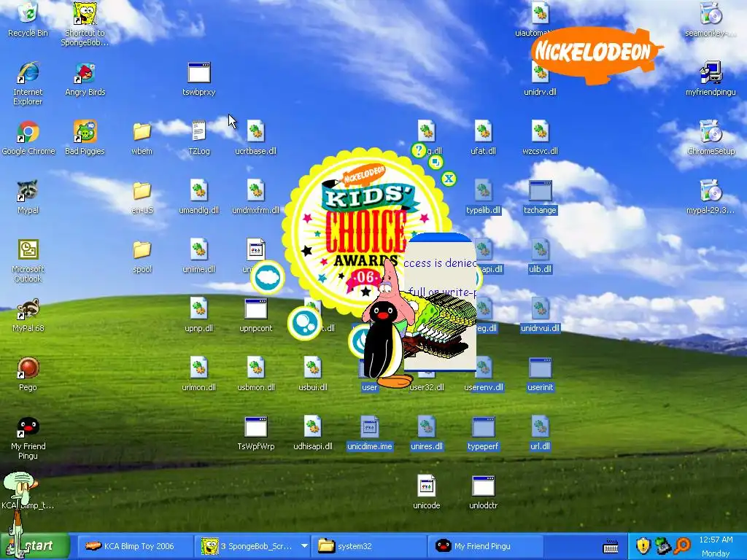Click the question mark help bubble on blimp

pyautogui.click(x=419, y=150)
